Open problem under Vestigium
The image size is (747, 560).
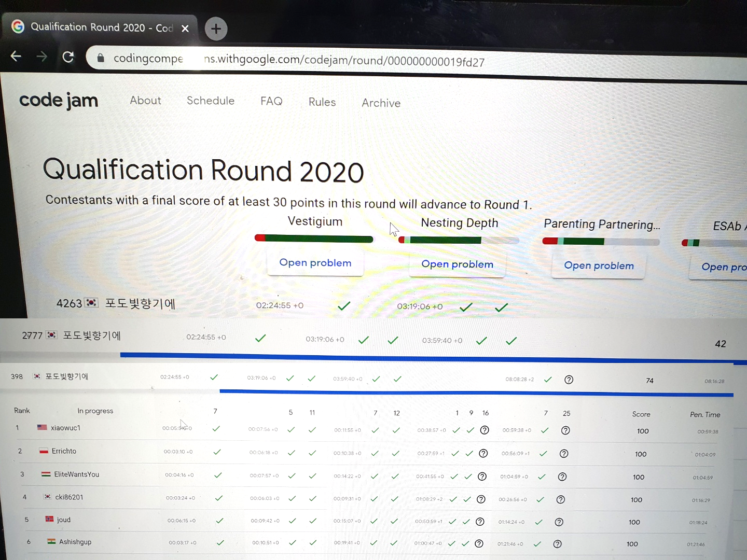pyautogui.click(x=315, y=263)
